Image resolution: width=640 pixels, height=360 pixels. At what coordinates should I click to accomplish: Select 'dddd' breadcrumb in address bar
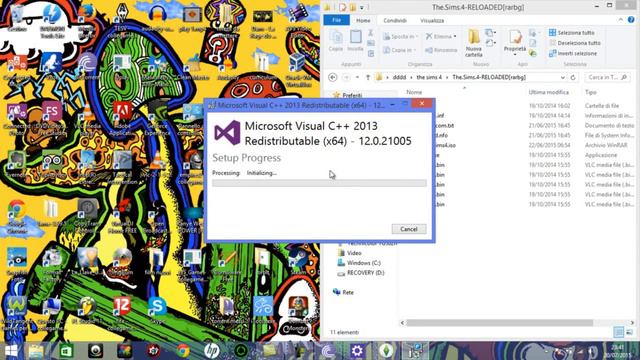click(399, 77)
